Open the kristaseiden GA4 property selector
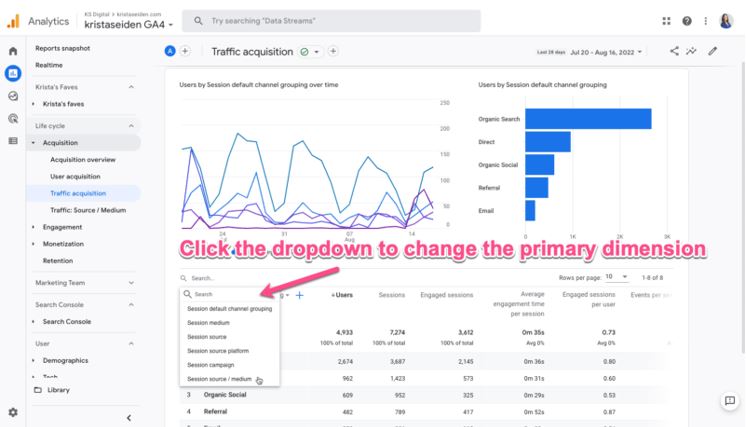 [128, 24]
